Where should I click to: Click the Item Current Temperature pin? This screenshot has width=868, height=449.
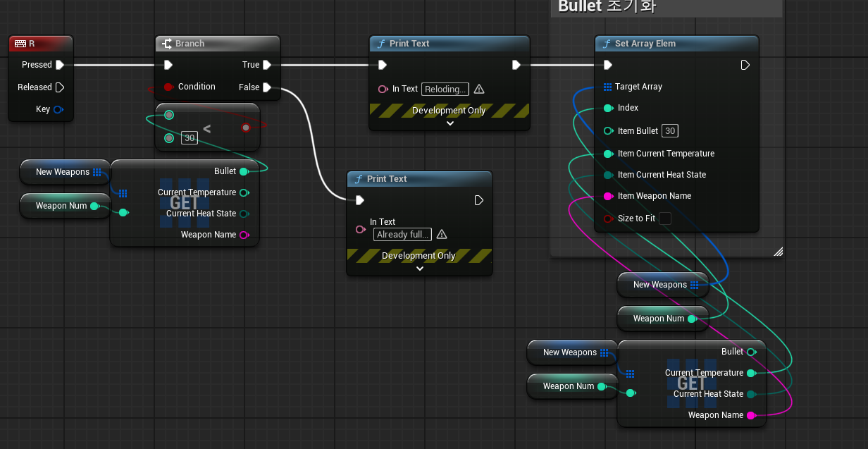pyautogui.click(x=608, y=154)
